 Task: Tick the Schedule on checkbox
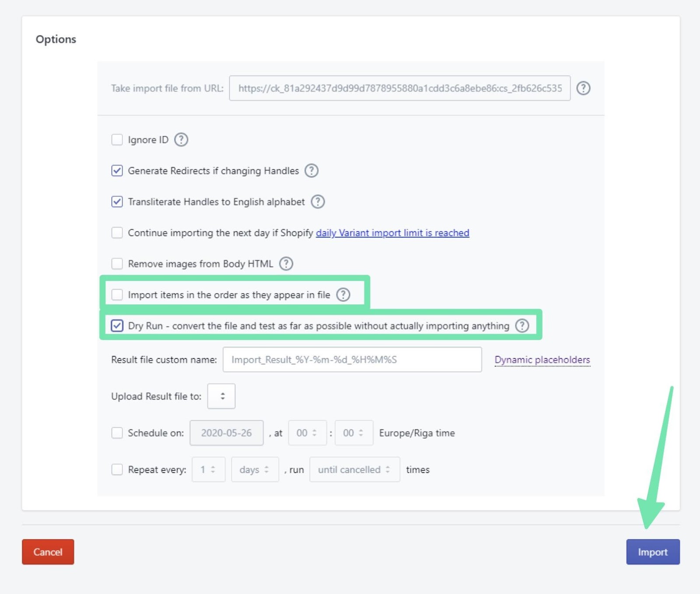[x=117, y=433]
